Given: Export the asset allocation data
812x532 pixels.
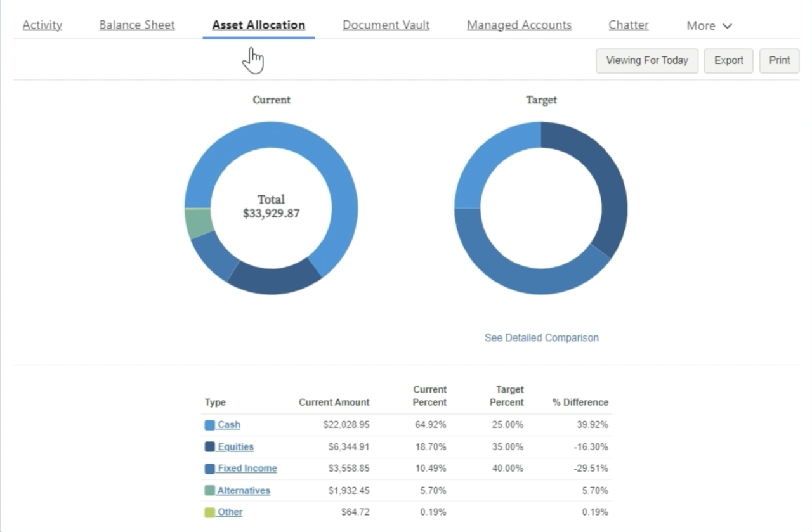Looking at the screenshot, I should point(728,60).
